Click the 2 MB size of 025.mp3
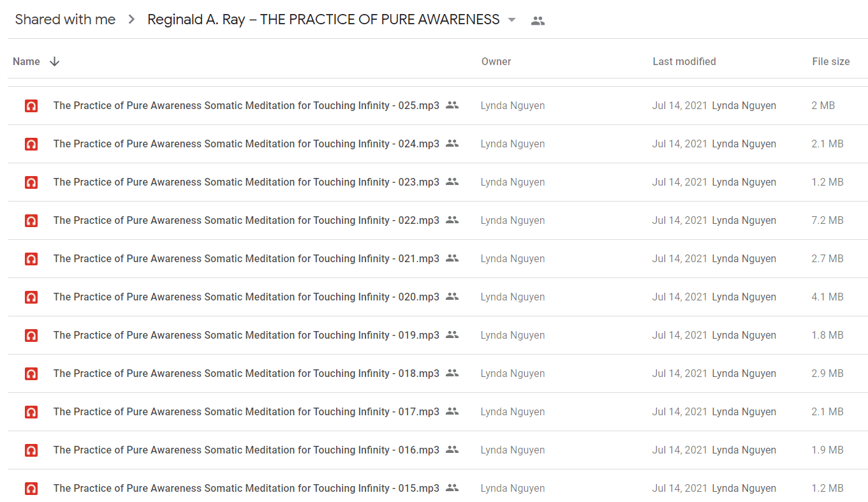The width and height of the screenshot is (868, 502). (x=823, y=106)
